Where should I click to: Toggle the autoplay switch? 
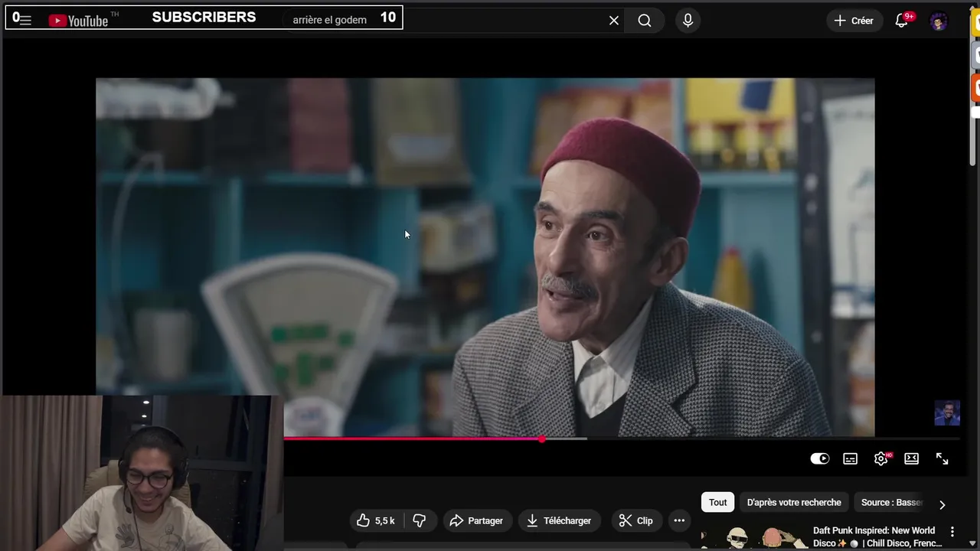pos(820,458)
